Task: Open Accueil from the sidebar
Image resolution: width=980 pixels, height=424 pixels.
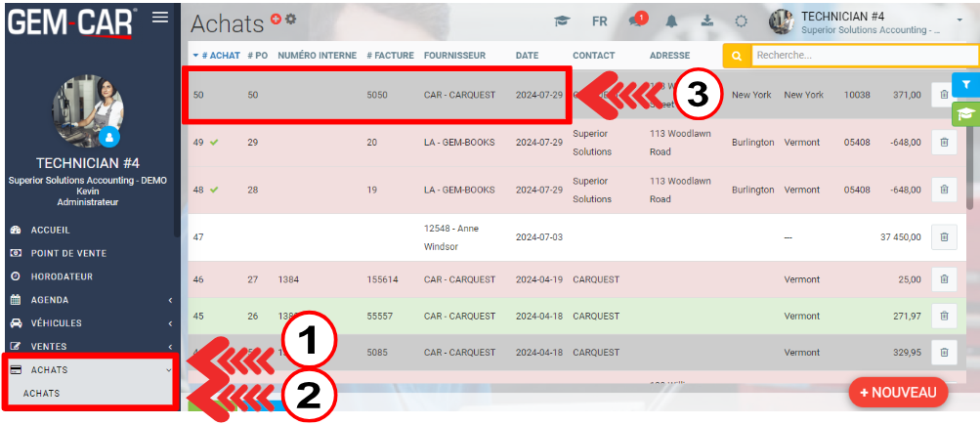Action: click(50, 230)
